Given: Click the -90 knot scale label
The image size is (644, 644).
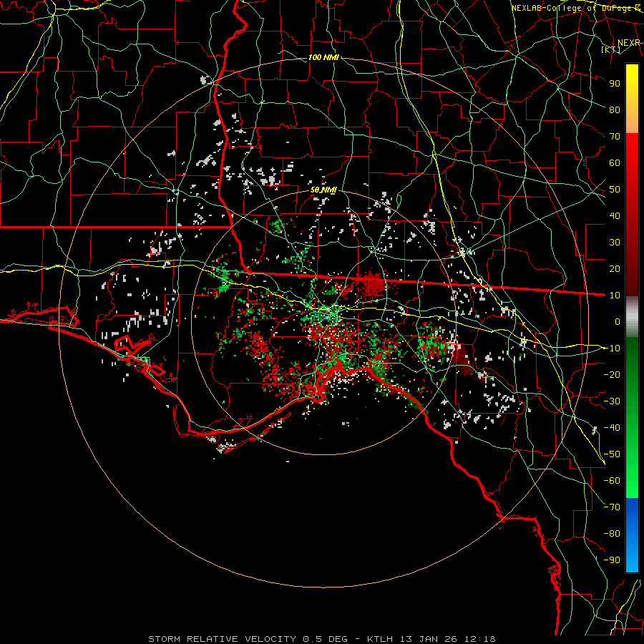Looking at the screenshot, I should click(x=612, y=560).
